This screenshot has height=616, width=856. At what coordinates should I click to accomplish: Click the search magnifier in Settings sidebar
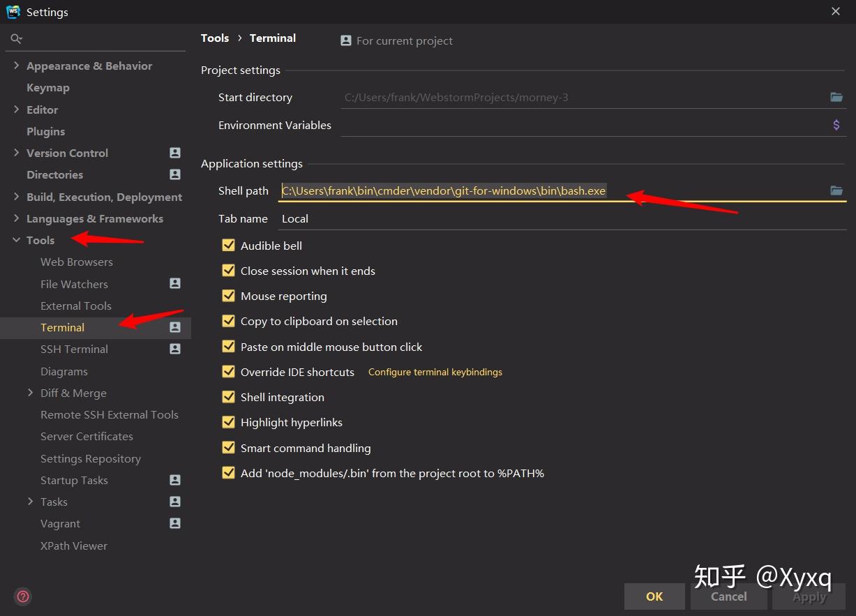click(16, 38)
